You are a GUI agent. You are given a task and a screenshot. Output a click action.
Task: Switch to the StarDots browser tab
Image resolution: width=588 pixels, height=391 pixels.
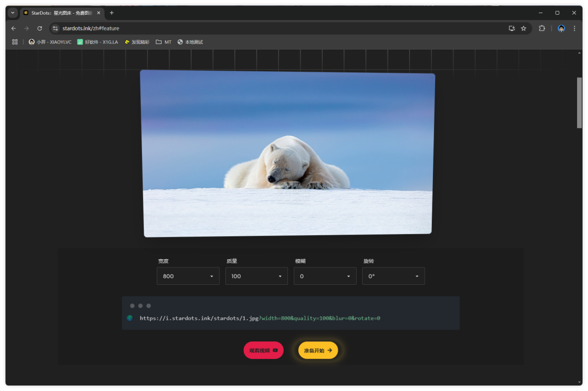(x=60, y=13)
